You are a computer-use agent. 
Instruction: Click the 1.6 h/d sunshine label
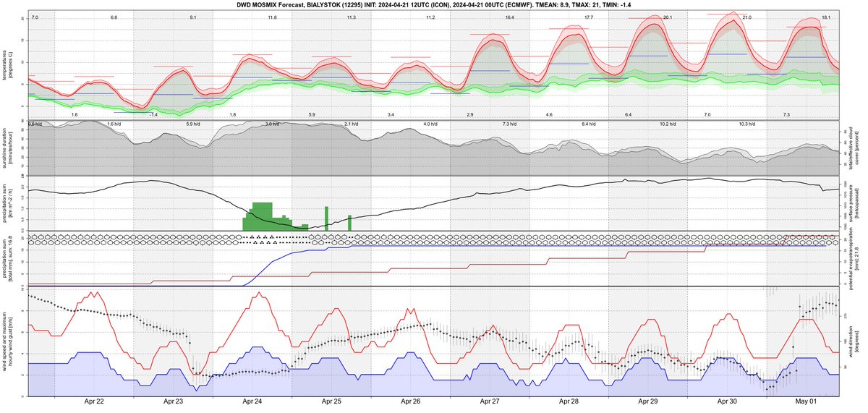(114, 124)
